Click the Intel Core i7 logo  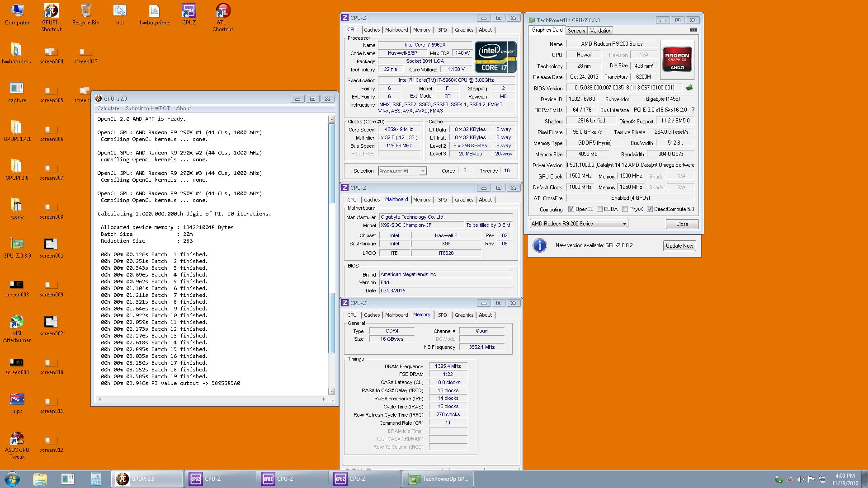coord(495,56)
